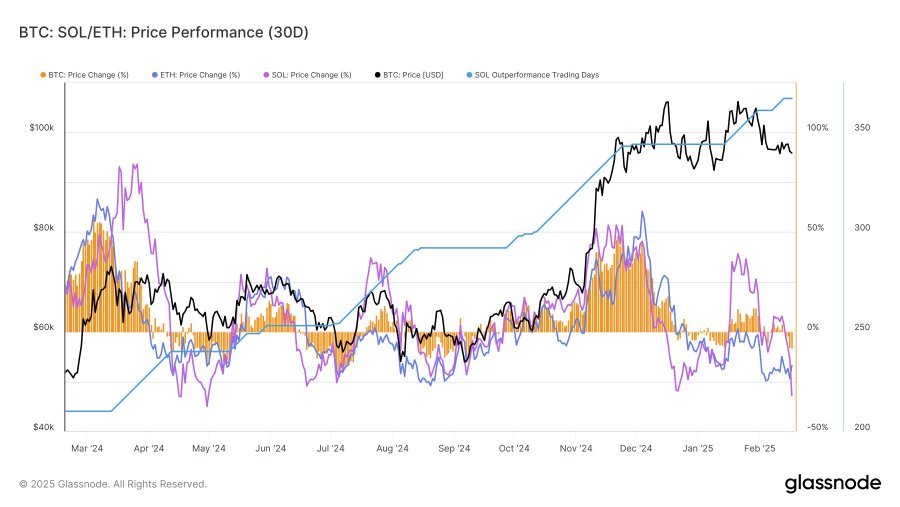
Task: Click the Glassnode copyright notice text
Action: pyautogui.click(x=113, y=484)
